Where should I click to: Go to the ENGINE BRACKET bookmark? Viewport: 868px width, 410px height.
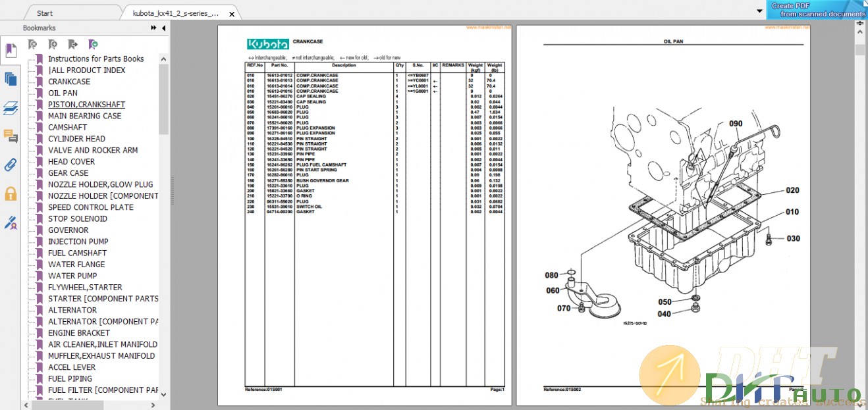pos(79,333)
